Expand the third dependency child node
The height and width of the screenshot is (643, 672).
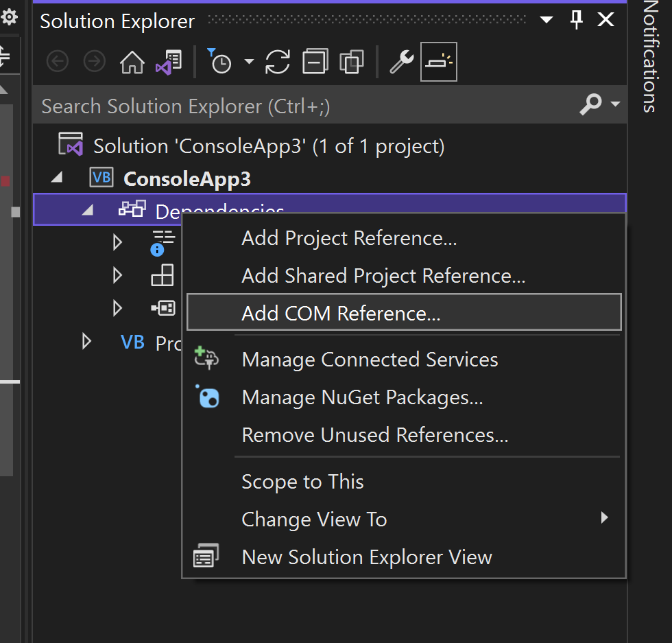pos(117,308)
